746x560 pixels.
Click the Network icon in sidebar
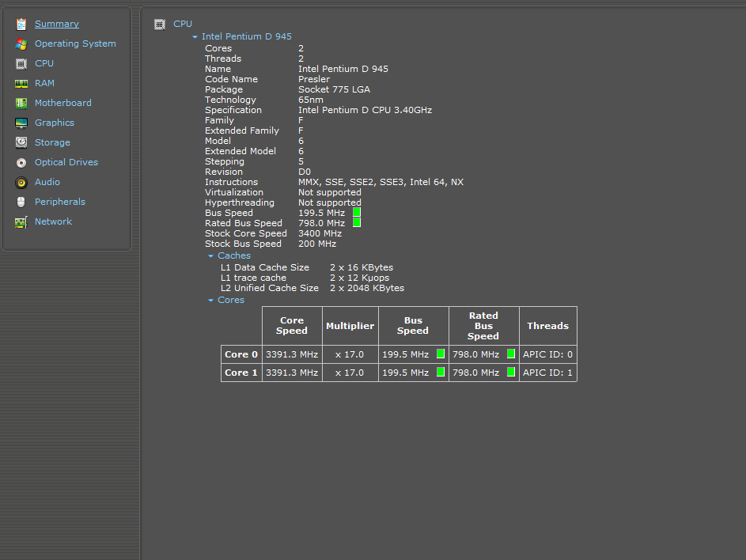coord(21,222)
